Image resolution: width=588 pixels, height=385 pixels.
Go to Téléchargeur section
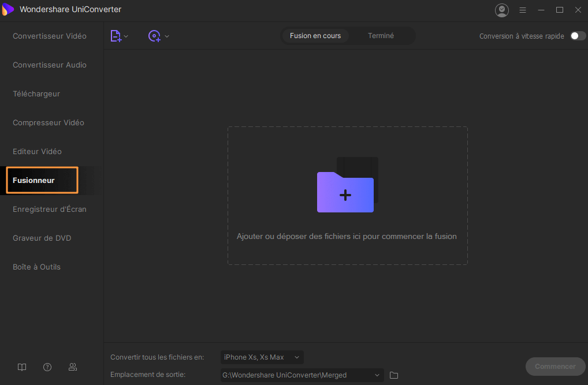36,94
